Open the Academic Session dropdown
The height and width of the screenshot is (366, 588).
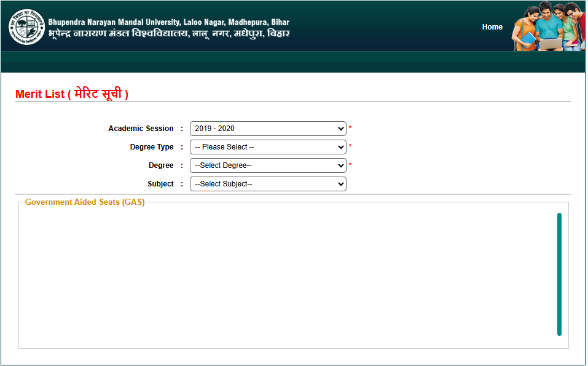pyautogui.click(x=268, y=129)
